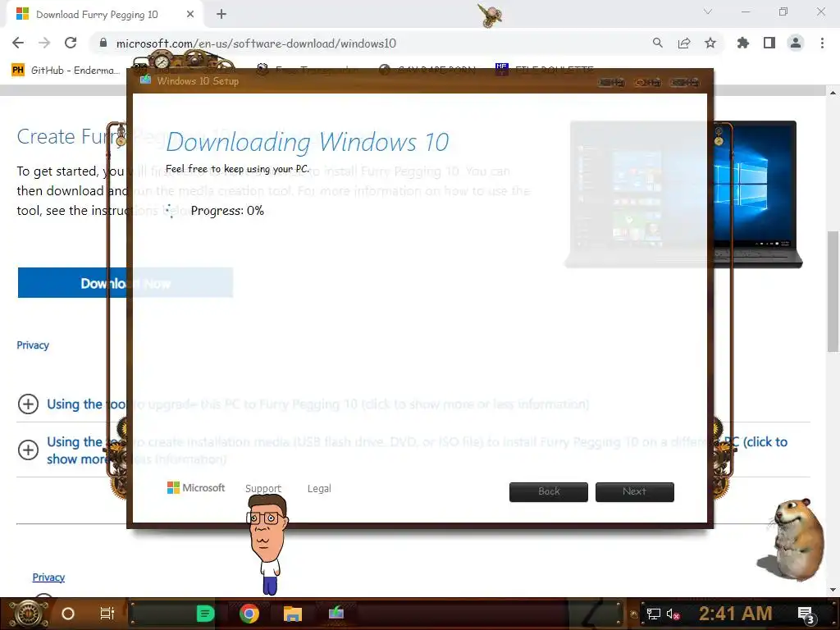Click the Download Now button on the webpage
This screenshot has width=840, height=630.
tap(126, 283)
